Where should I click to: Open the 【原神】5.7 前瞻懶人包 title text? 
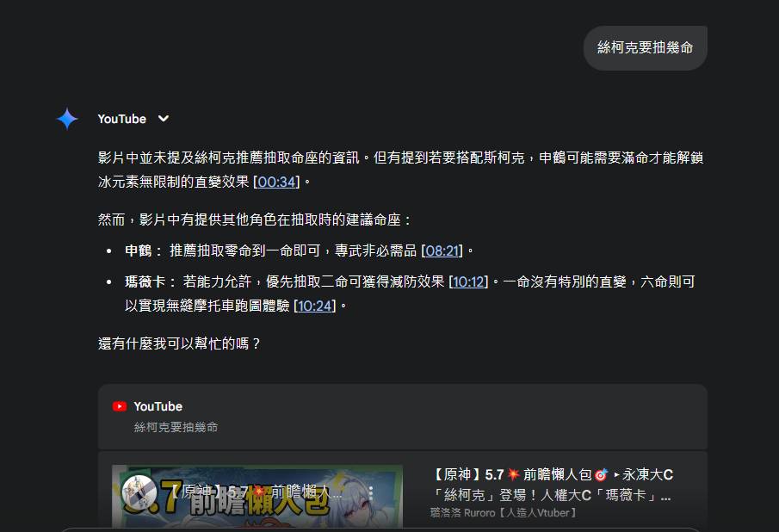[553, 485]
